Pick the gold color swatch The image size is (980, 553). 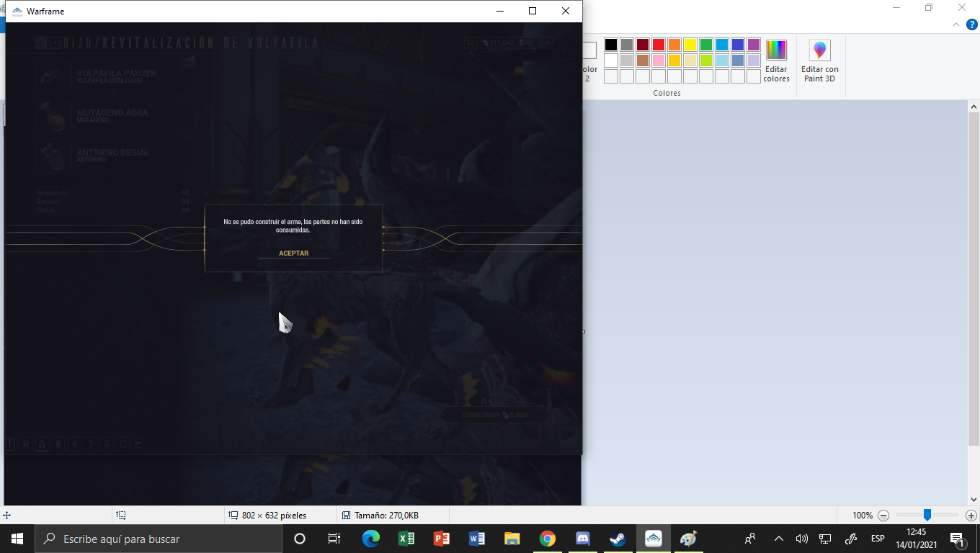click(x=674, y=60)
